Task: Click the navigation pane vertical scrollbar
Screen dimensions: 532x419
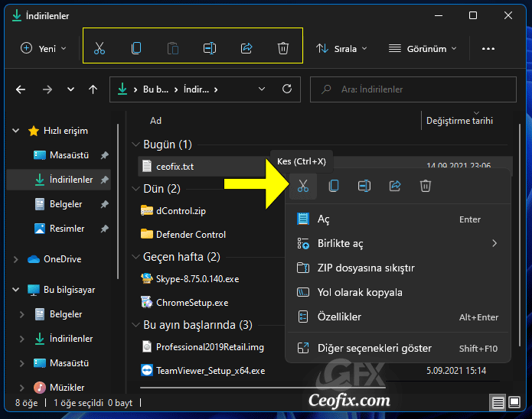Action: [118, 202]
